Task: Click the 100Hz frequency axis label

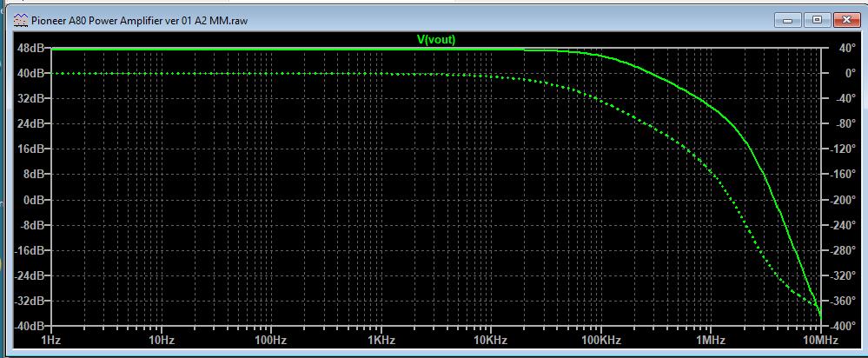Action: [x=271, y=340]
